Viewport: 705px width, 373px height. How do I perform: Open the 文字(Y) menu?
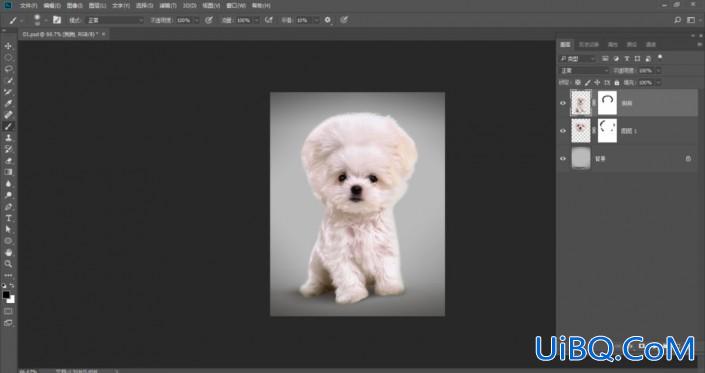pos(121,5)
